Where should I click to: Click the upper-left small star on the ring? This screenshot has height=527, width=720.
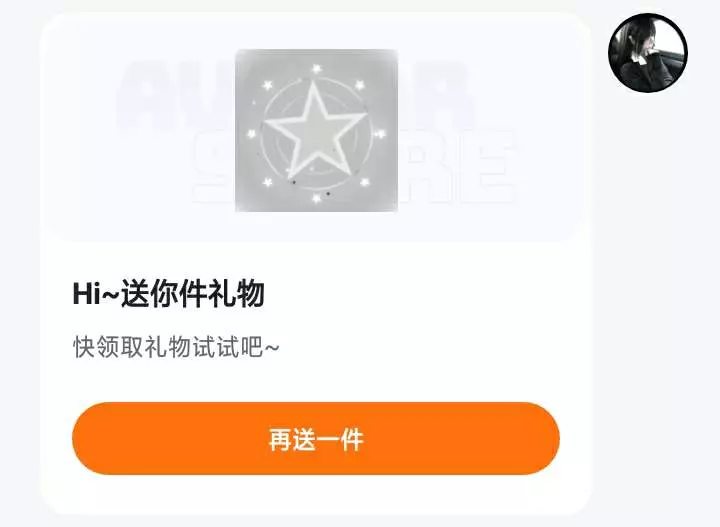pyautogui.click(x=268, y=85)
